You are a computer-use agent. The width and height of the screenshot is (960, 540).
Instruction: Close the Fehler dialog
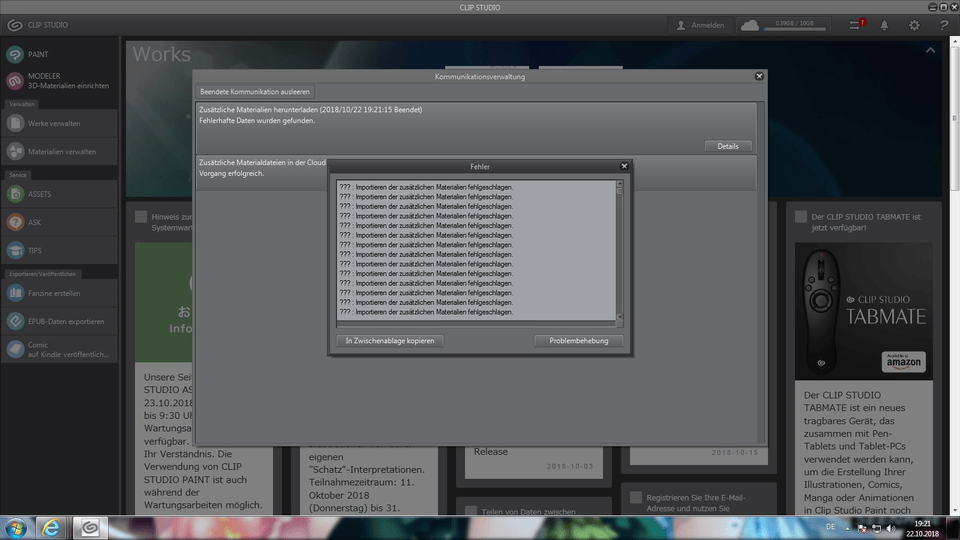click(624, 167)
